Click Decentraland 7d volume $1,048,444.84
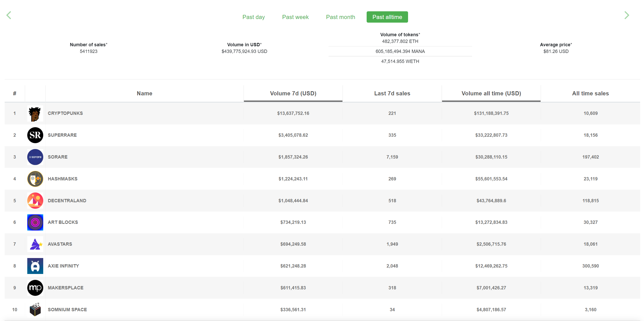 click(x=293, y=201)
